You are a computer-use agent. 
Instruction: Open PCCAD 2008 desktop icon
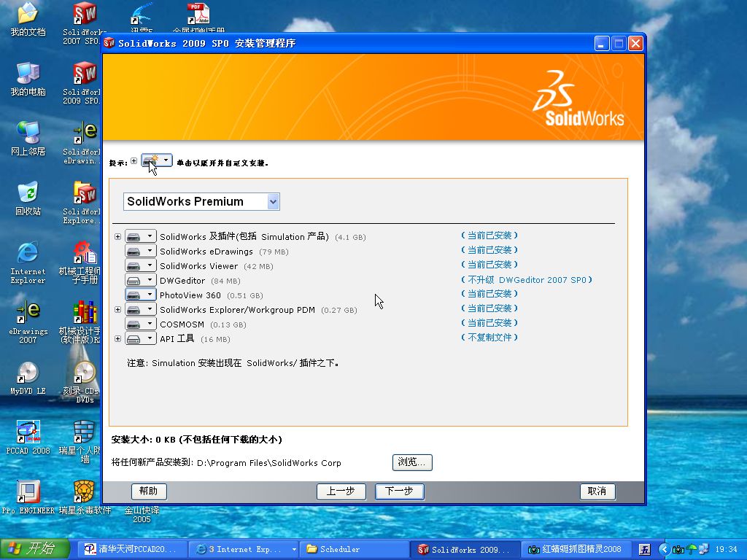point(28,437)
